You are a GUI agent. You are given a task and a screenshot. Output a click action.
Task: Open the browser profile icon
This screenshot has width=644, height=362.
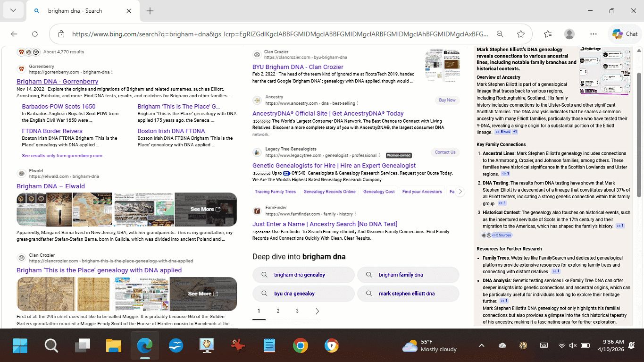569,34
